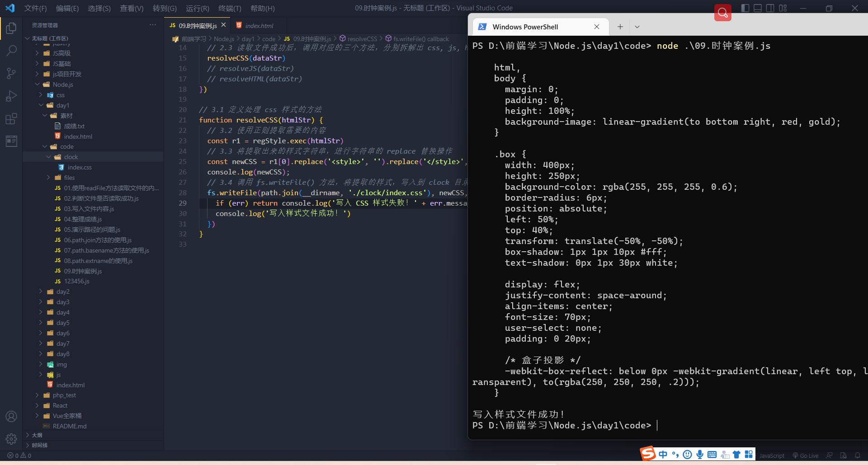Open the 运行(R) menu
Screen dimensions: 868x465
coord(198,8)
